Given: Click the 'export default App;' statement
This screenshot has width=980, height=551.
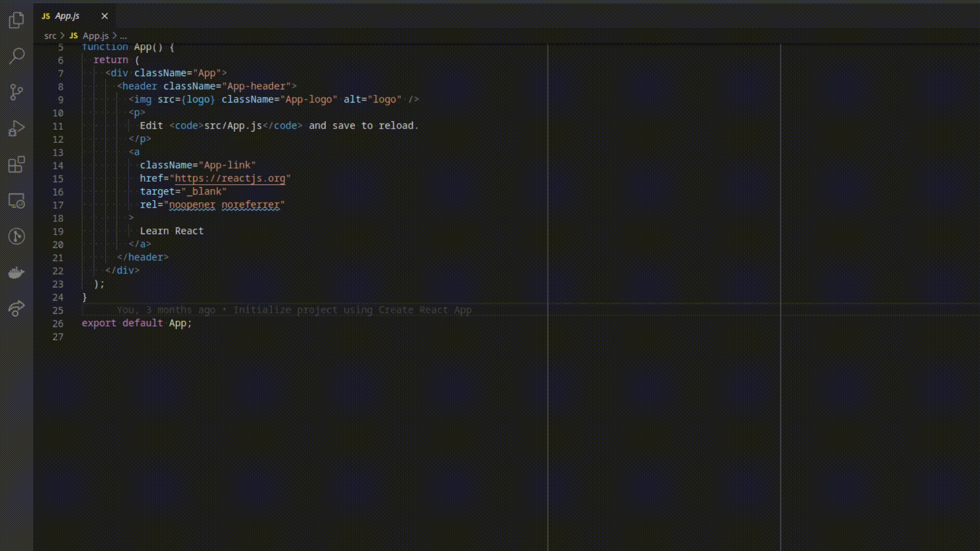Looking at the screenshot, I should point(137,323).
